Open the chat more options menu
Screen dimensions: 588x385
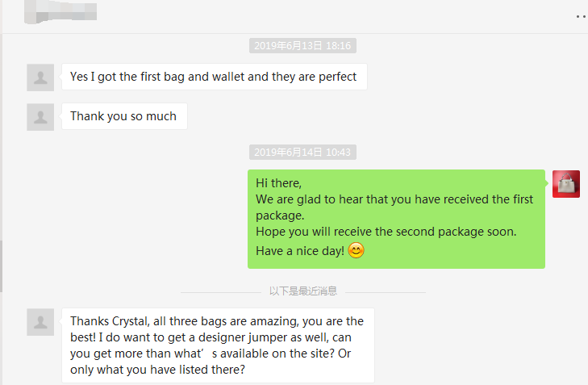tap(581, 15)
